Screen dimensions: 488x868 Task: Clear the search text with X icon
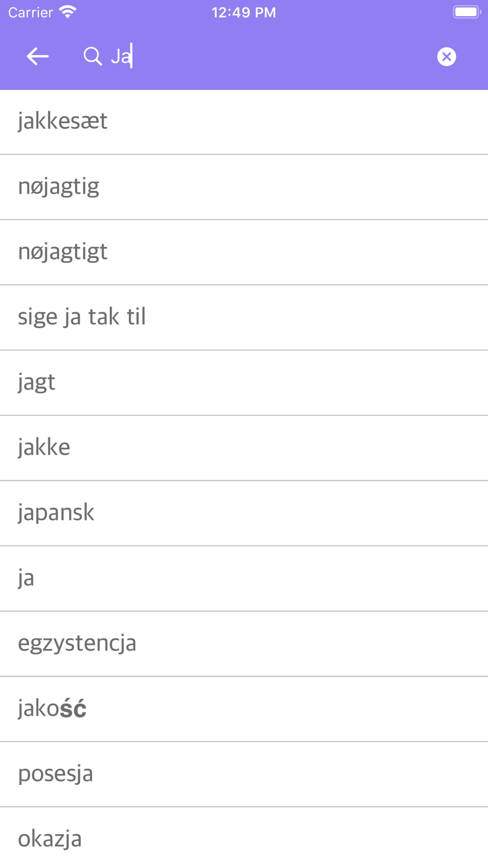coord(446,57)
